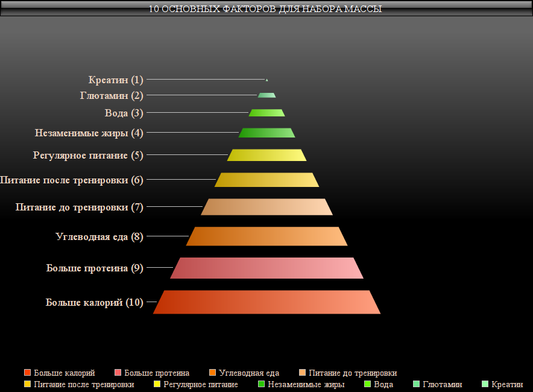
Task: Click the red Больше калорий pyramid base segment
Action: (x=267, y=302)
